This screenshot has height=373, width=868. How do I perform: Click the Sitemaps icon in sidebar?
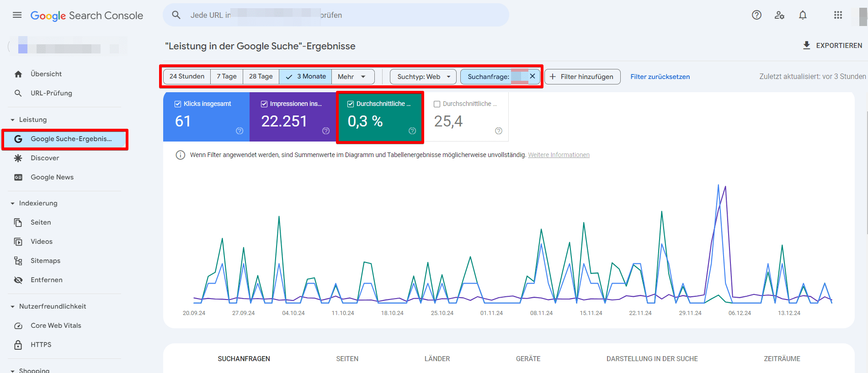coord(18,261)
